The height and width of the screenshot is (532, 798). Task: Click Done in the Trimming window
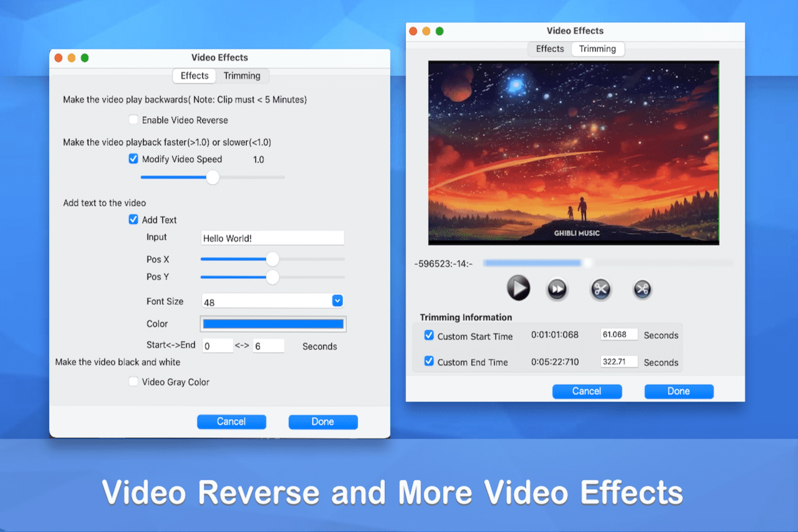(x=679, y=392)
